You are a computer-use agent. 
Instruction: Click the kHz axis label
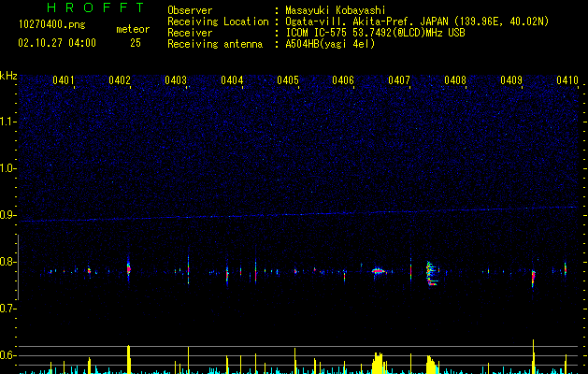[8, 76]
